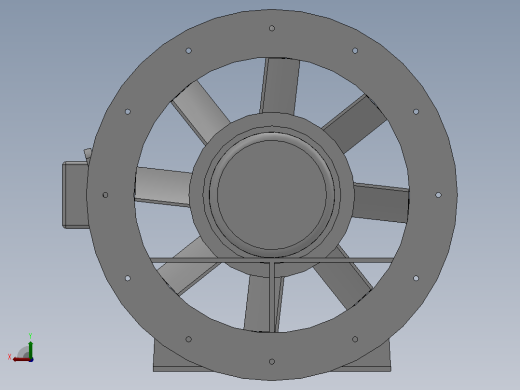Viewport: 520px width, 390px height.
Task: Select the fan blade pointing straight up
Action: tap(280, 86)
